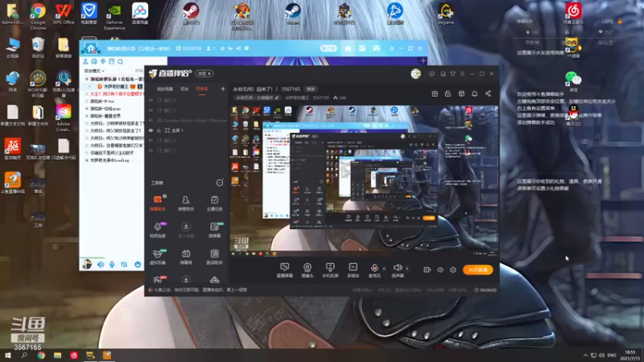Viewport: 644px width, 362px height.
Task: Click the unlock icon above the preview
Action: pos(448,93)
